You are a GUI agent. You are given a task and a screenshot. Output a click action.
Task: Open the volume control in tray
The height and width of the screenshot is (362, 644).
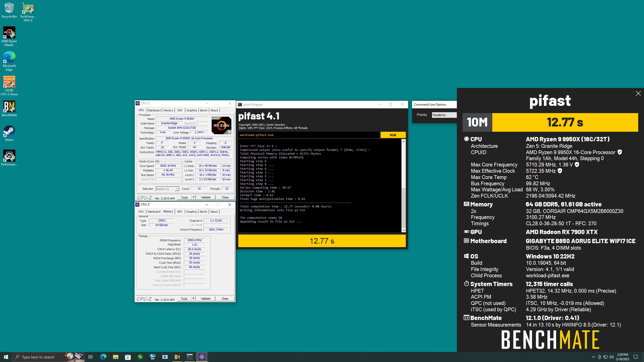click(612, 357)
